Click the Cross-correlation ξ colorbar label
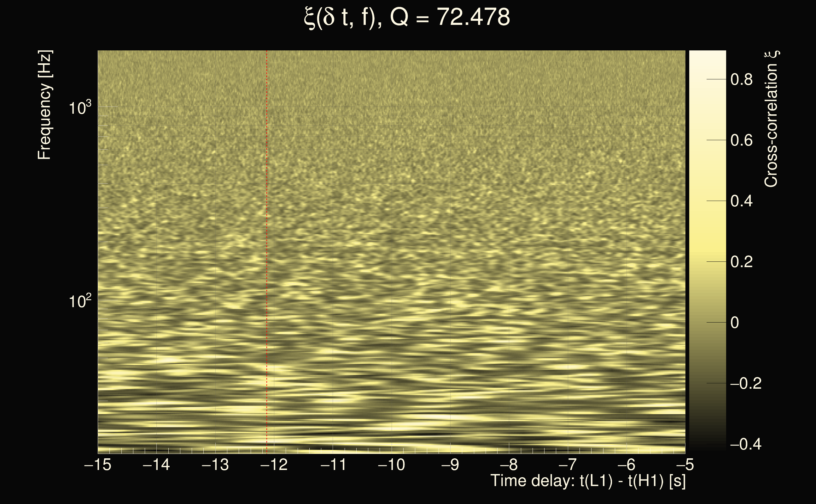The image size is (816, 504). click(x=771, y=119)
